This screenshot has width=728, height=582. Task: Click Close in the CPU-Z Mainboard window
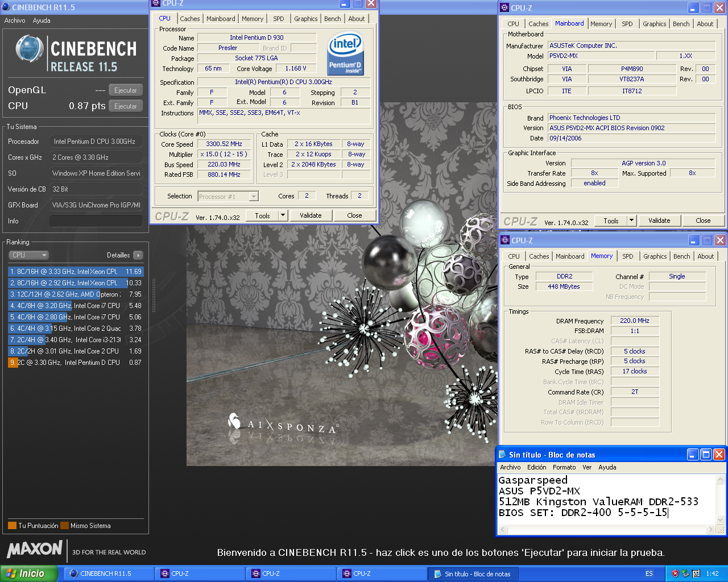(703, 221)
